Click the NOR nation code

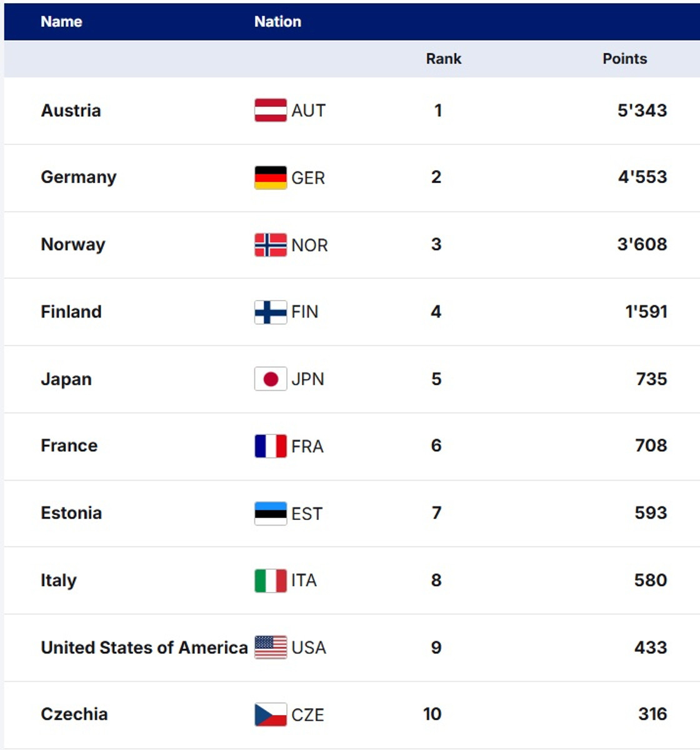click(x=309, y=245)
